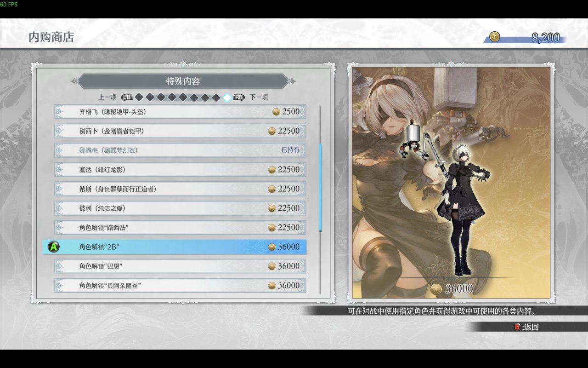Click the 36000 price under the 2B preview
Screen dimensions: 588x368
(x=459, y=289)
